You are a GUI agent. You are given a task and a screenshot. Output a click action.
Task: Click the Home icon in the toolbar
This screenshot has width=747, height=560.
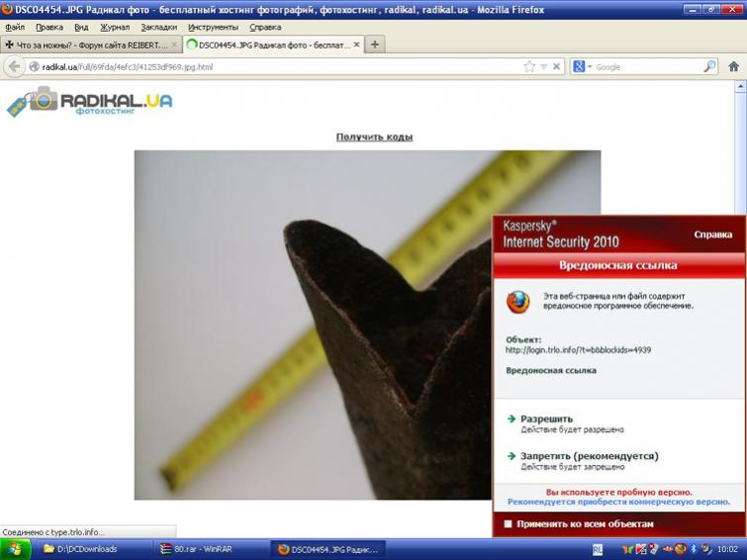click(x=733, y=66)
